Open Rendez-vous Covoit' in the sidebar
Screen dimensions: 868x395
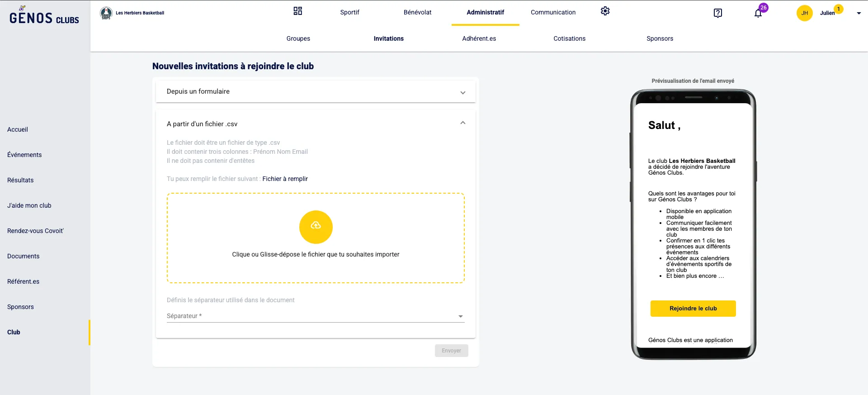pyautogui.click(x=35, y=231)
